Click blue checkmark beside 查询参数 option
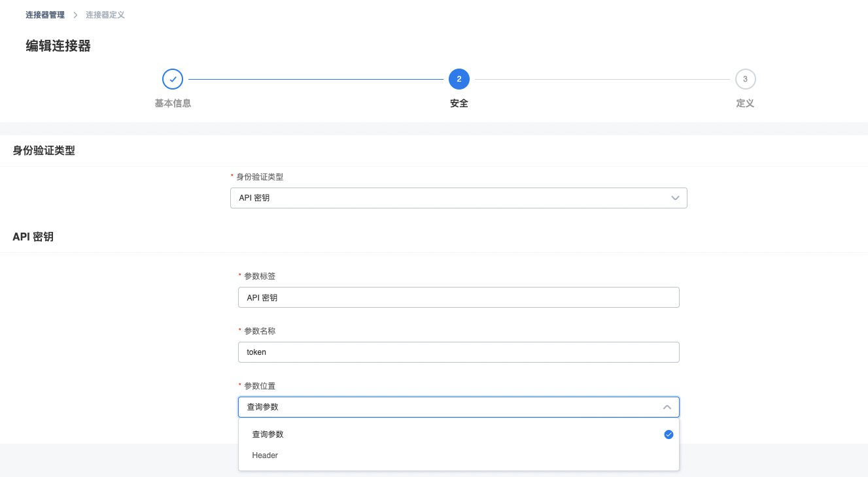This screenshot has width=868, height=477. point(668,435)
